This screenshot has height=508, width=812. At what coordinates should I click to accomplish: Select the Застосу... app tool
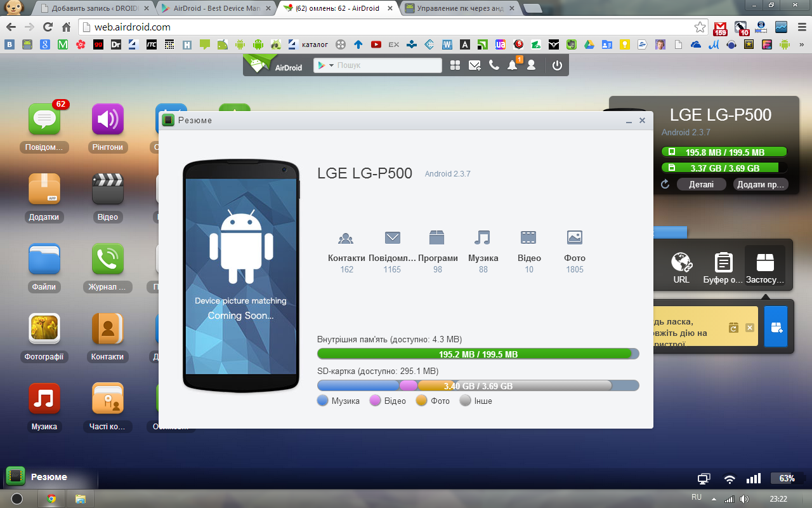point(765,267)
